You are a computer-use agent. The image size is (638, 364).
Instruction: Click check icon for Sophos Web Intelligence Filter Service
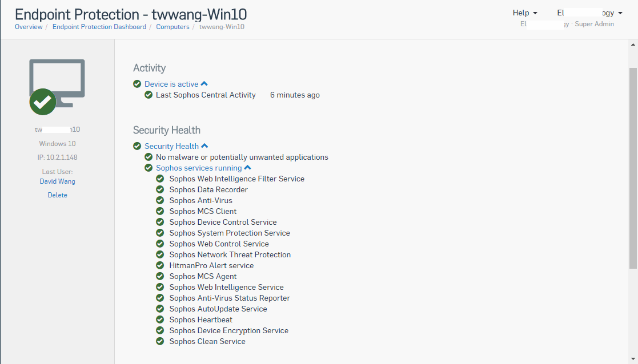160,179
